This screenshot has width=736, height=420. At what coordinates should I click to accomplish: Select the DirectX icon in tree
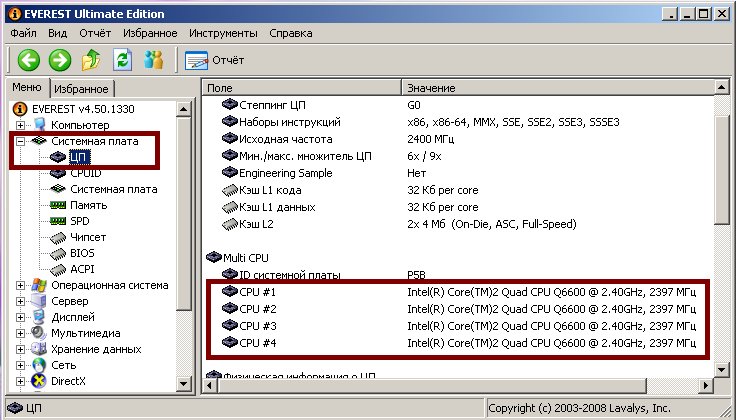point(39,381)
